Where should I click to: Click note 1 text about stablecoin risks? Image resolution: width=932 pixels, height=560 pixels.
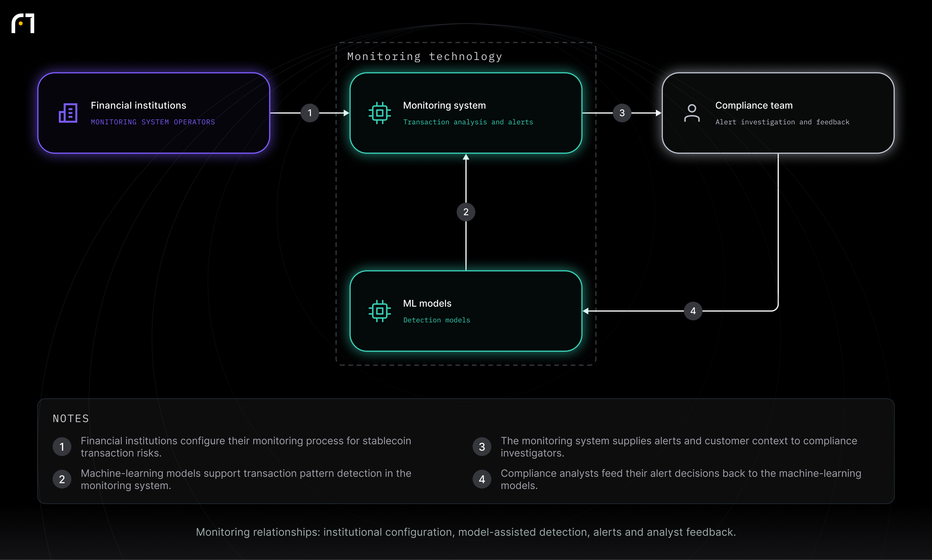[x=246, y=447]
